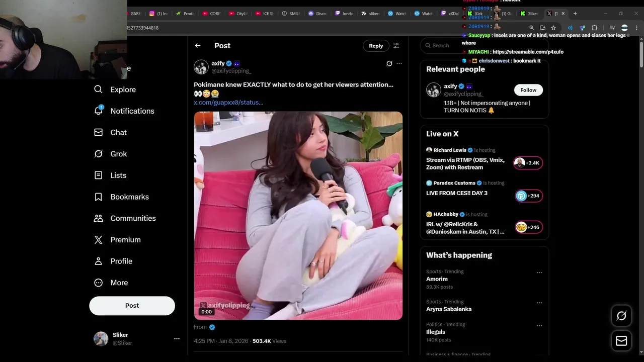The width and height of the screenshot is (644, 362).
Task: Click axify's avatar on the post
Action: click(201, 67)
